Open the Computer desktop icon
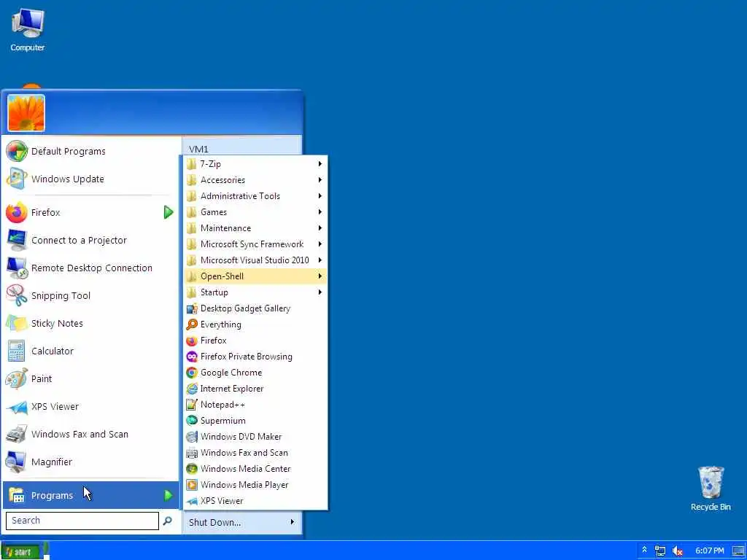747x560 pixels. pyautogui.click(x=27, y=30)
